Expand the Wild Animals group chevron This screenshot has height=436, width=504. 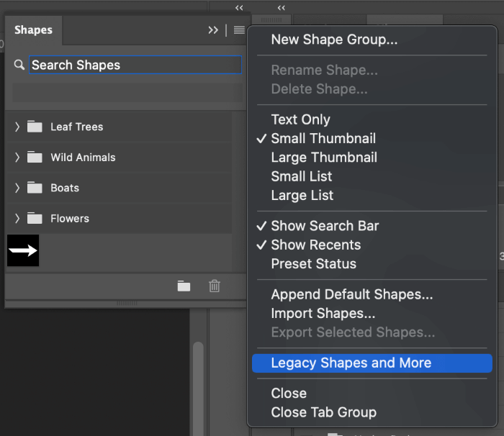[x=17, y=158]
